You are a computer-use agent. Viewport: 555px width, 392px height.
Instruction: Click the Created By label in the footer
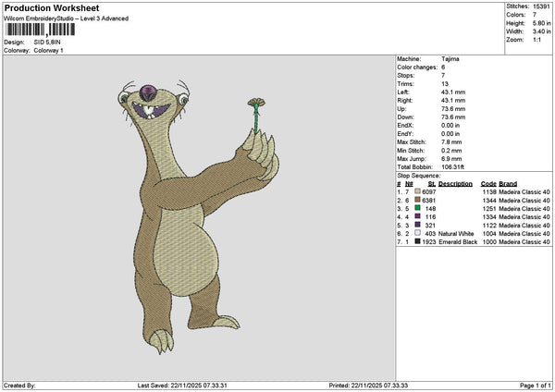19,386
